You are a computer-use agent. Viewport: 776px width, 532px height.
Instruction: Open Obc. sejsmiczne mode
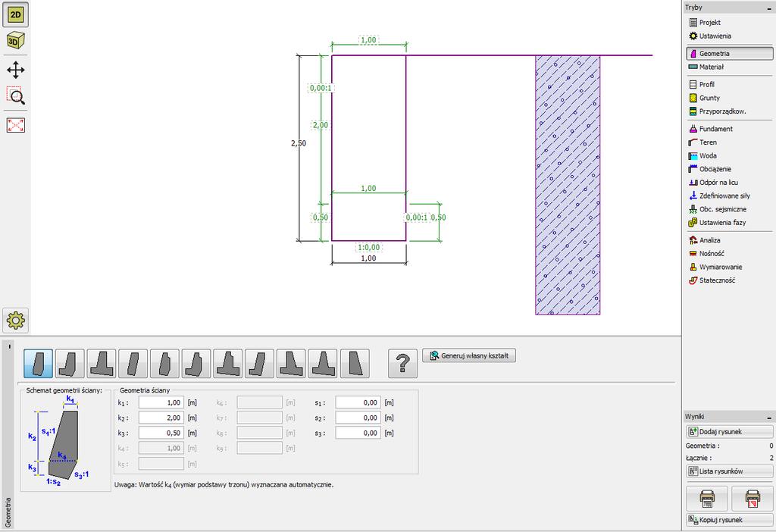(730, 209)
